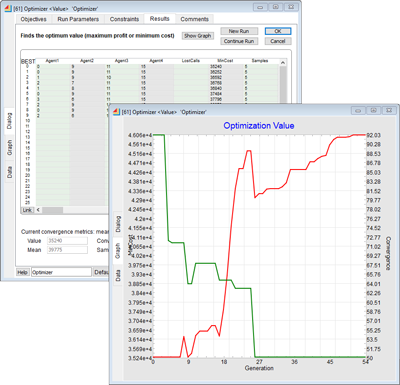Maximize the back Optimizer dialog window
This screenshot has width=400, height=385.
coord(276,7)
